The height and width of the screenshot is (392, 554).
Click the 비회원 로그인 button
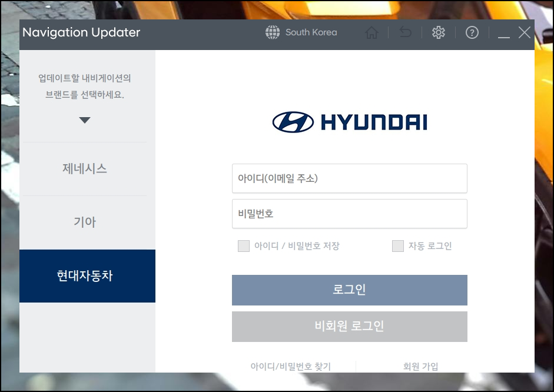tap(350, 326)
